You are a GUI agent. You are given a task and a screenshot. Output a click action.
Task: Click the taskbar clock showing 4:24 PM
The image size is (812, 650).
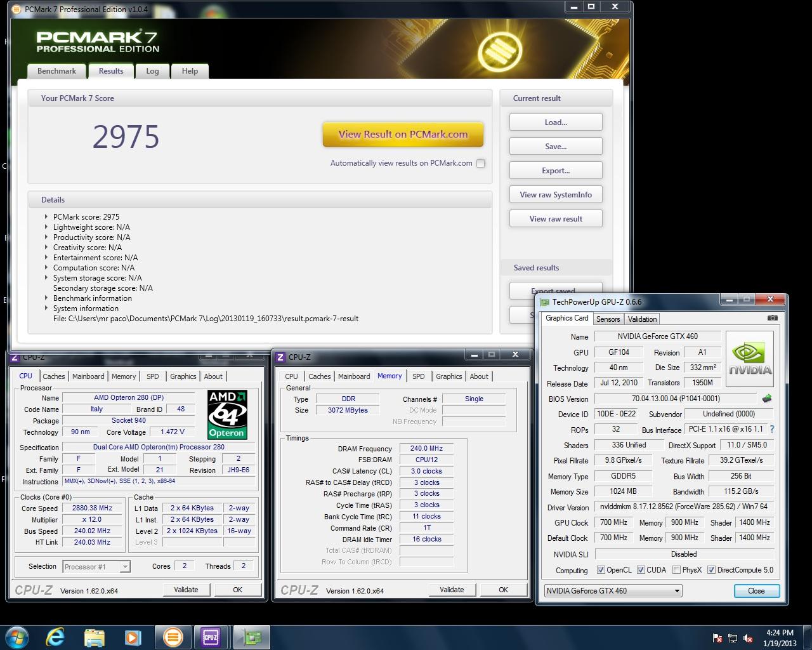[780, 638]
